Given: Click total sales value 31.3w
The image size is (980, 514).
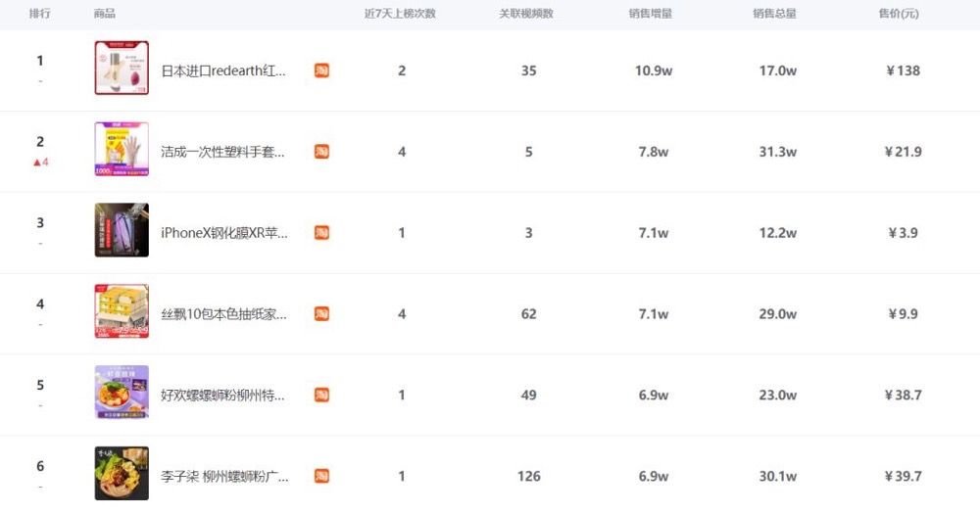Looking at the screenshot, I should coord(778,152).
